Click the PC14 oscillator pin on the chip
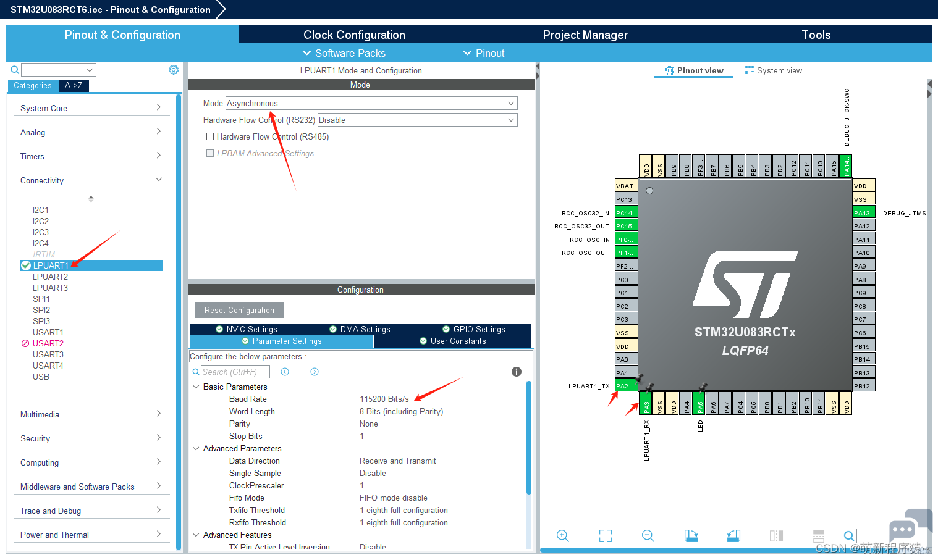Image resolution: width=938 pixels, height=560 pixels. 626,213
